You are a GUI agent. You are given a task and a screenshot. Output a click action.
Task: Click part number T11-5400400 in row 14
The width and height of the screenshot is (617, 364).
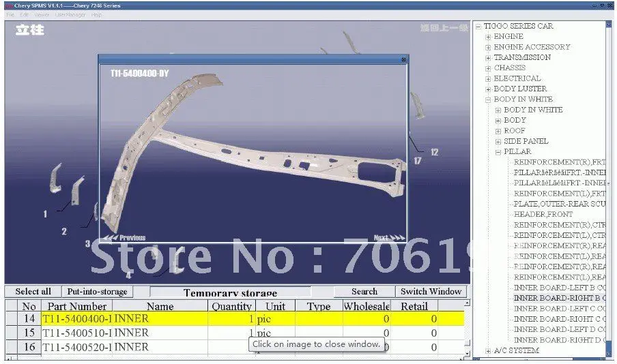(77, 318)
